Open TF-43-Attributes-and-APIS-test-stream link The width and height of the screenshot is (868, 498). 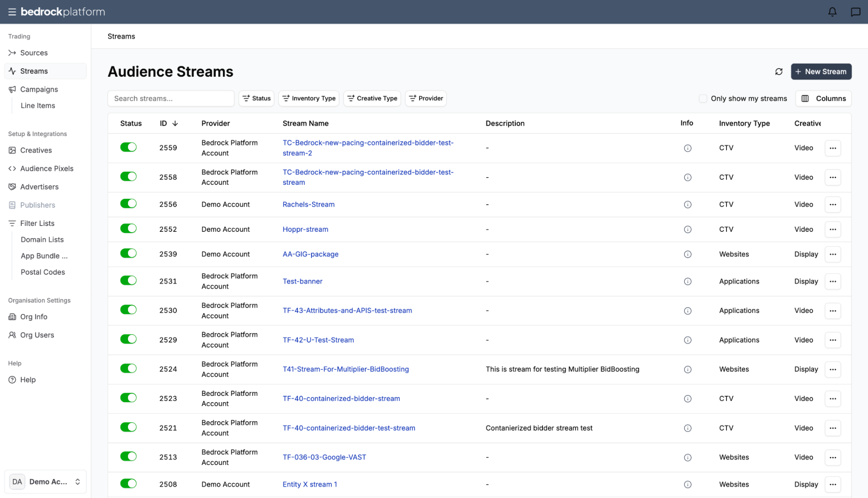(347, 310)
